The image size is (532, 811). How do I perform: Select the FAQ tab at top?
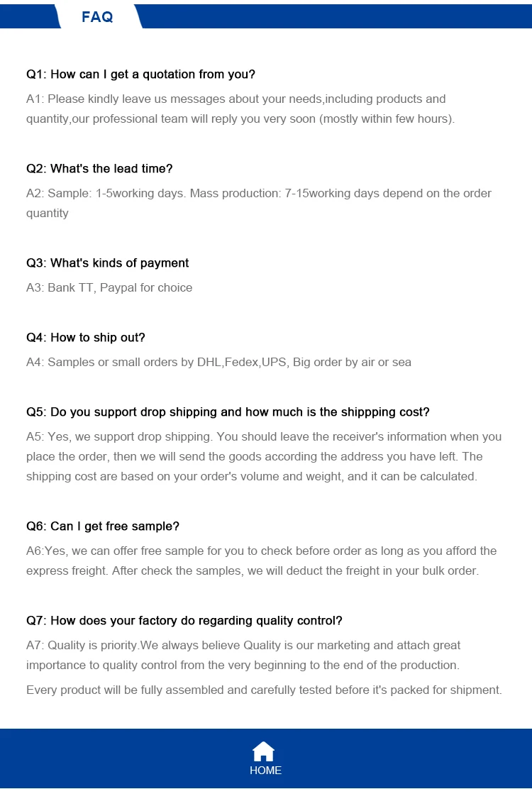[97, 17]
